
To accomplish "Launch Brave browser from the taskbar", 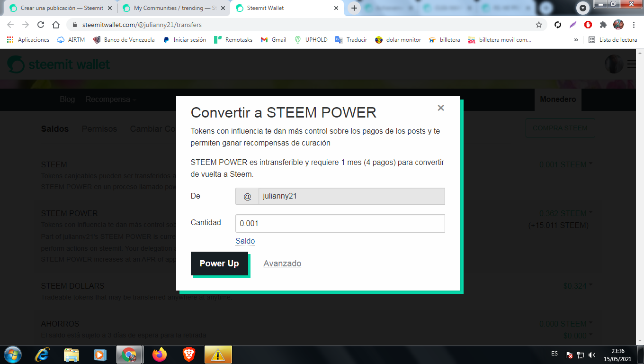I will (x=189, y=355).
